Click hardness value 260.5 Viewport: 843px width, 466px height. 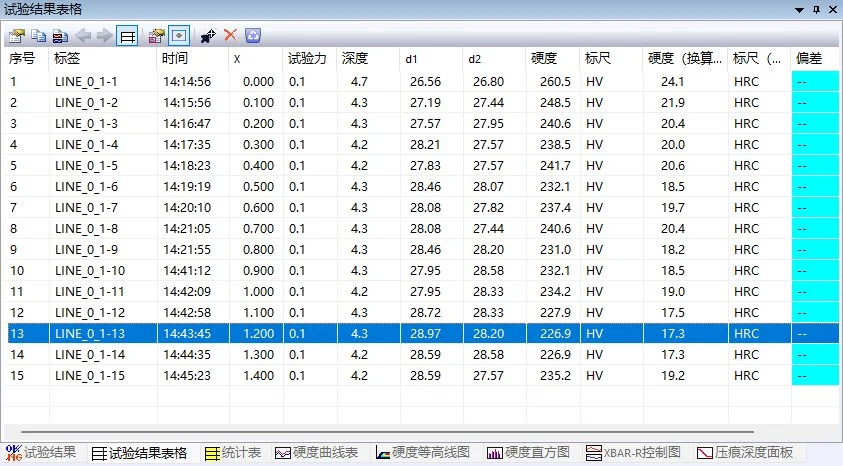coord(555,82)
